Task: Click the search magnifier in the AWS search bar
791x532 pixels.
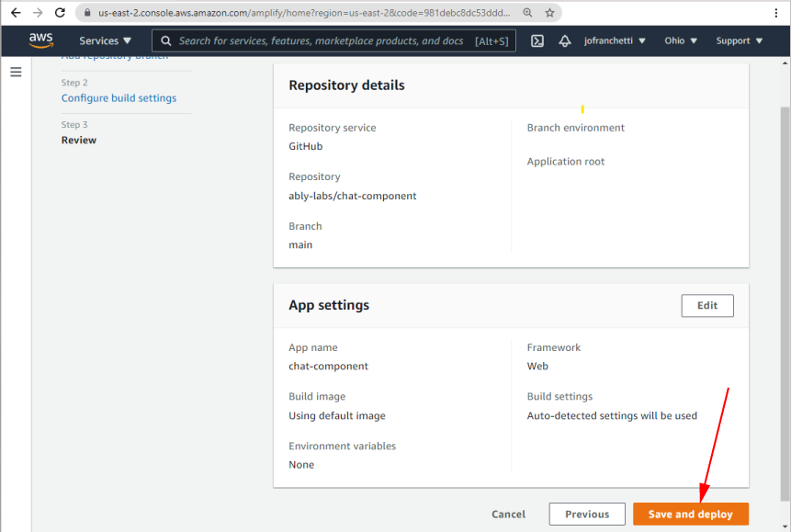Action: point(164,40)
